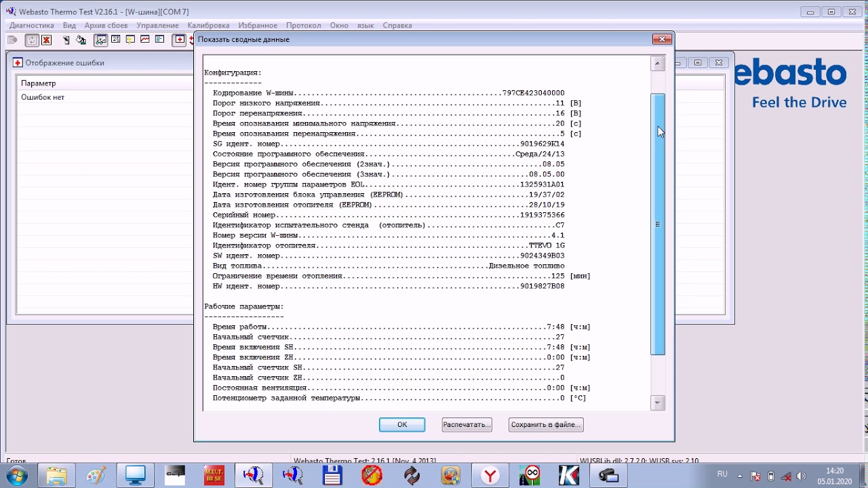868x488 pixels.
Task: Click the network tray icon
Action: [785, 476]
